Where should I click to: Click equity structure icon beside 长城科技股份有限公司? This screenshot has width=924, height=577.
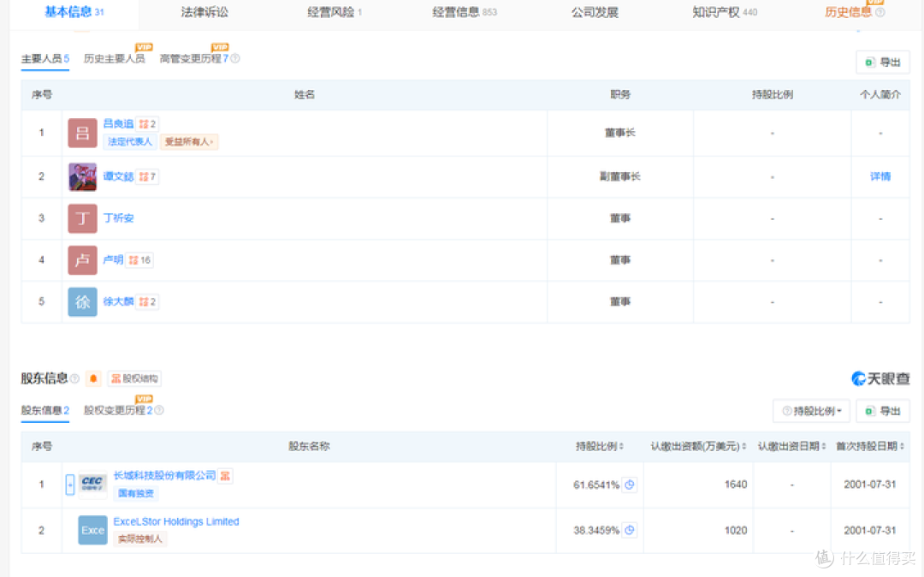[x=225, y=476]
